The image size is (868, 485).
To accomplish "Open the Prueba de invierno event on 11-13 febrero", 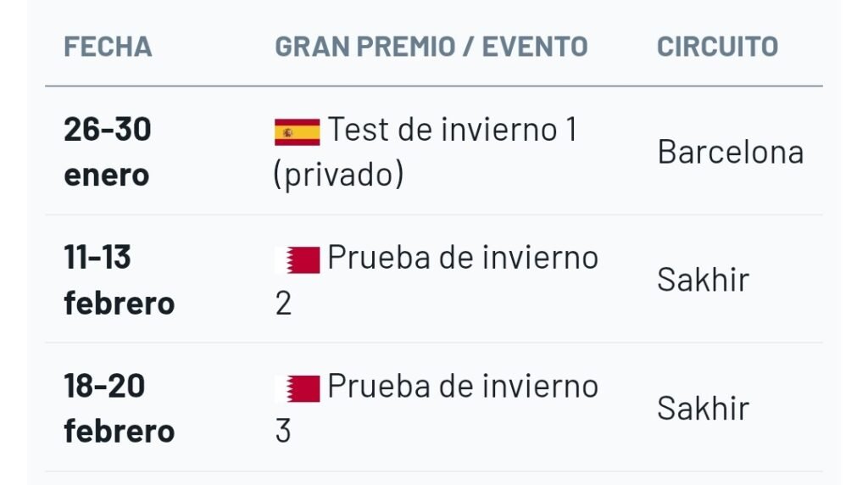I will coord(463,258).
